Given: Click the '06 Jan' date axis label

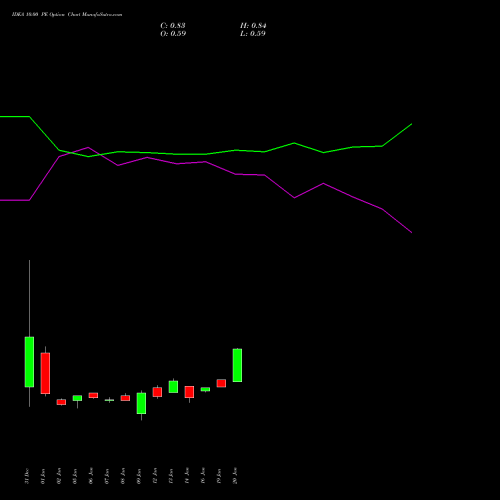Looking at the screenshot, I should click(91, 476).
